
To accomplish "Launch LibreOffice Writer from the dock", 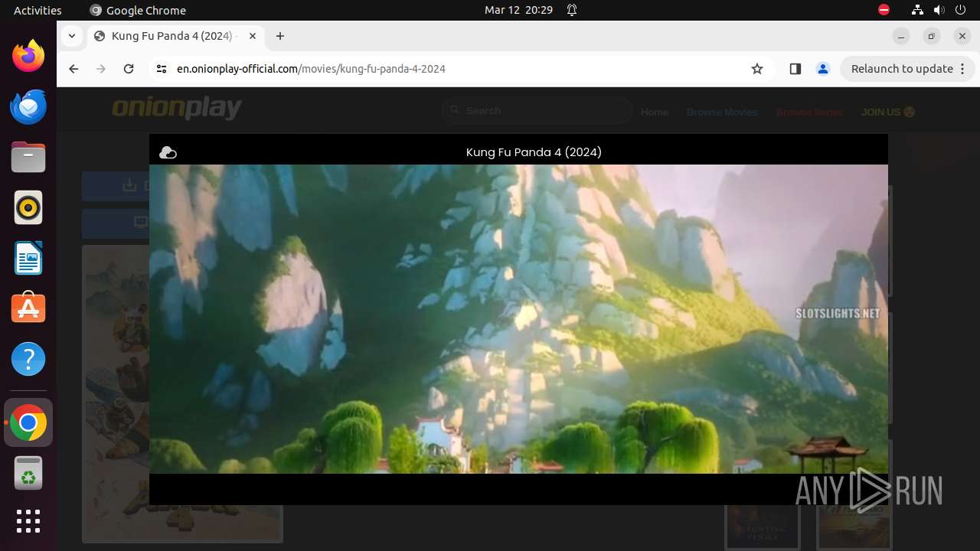I will click(28, 258).
